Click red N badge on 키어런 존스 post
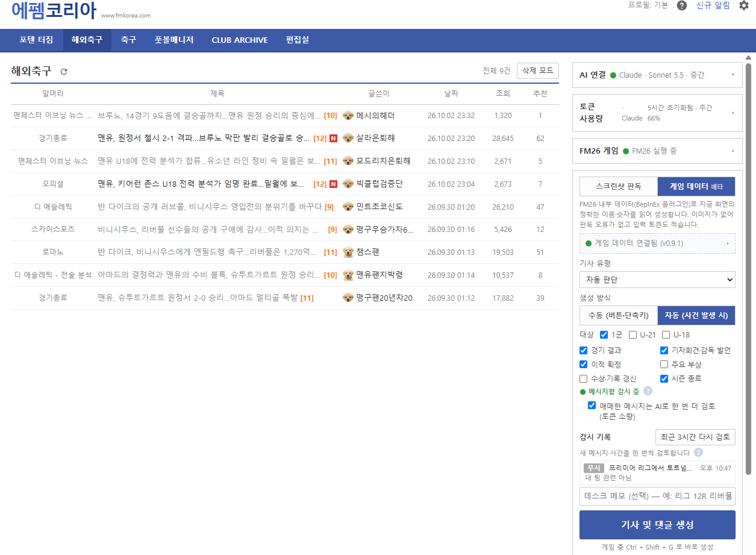 click(x=333, y=184)
